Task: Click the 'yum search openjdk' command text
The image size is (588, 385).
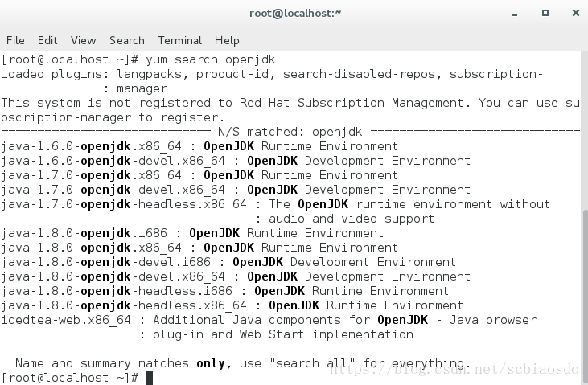Action: tap(211, 59)
